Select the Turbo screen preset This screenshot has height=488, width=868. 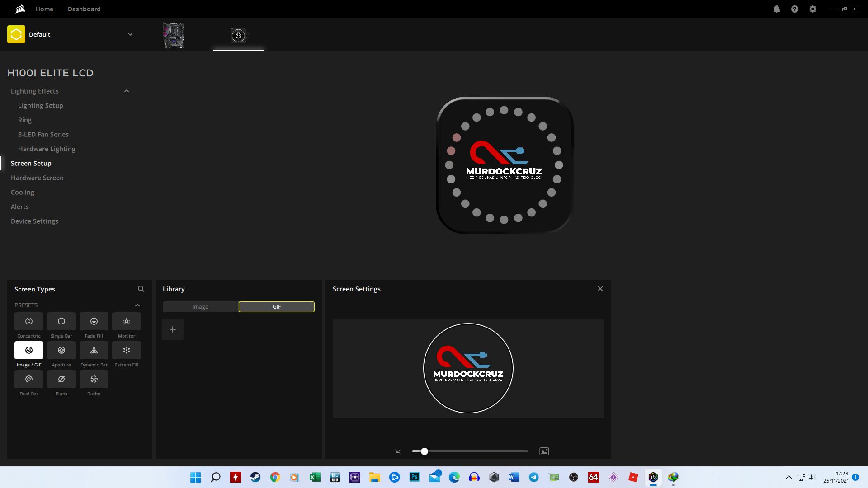pos(94,379)
